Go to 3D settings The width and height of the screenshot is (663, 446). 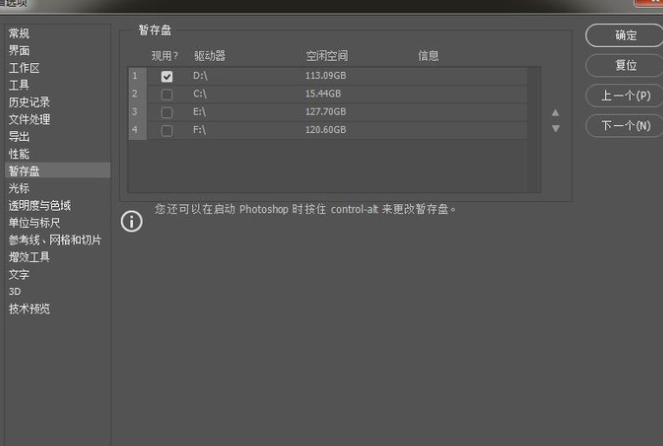pyautogui.click(x=15, y=292)
